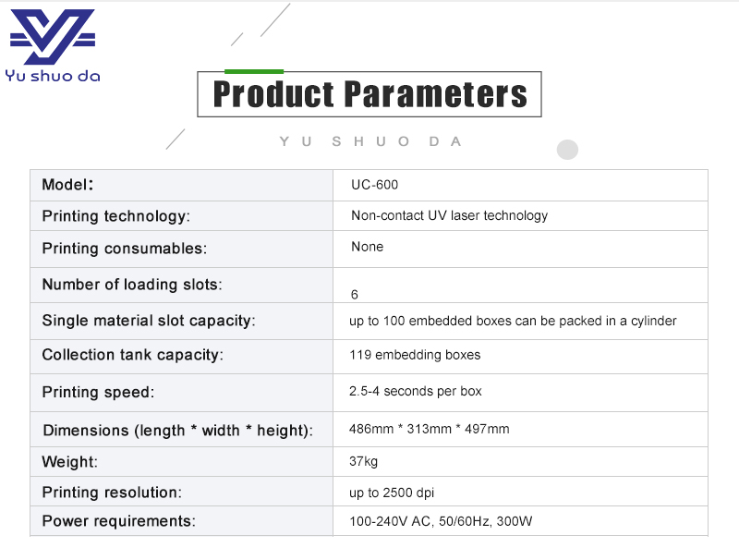Click the Product Parameters heading
The height and width of the screenshot is (560, 739).
coord(369,94)
